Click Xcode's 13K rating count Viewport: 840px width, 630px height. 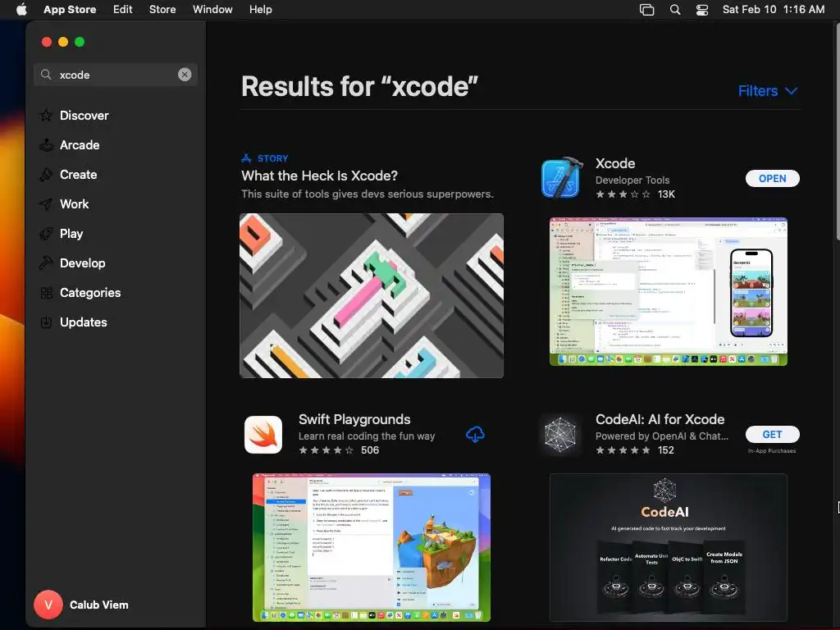point(666,194)
